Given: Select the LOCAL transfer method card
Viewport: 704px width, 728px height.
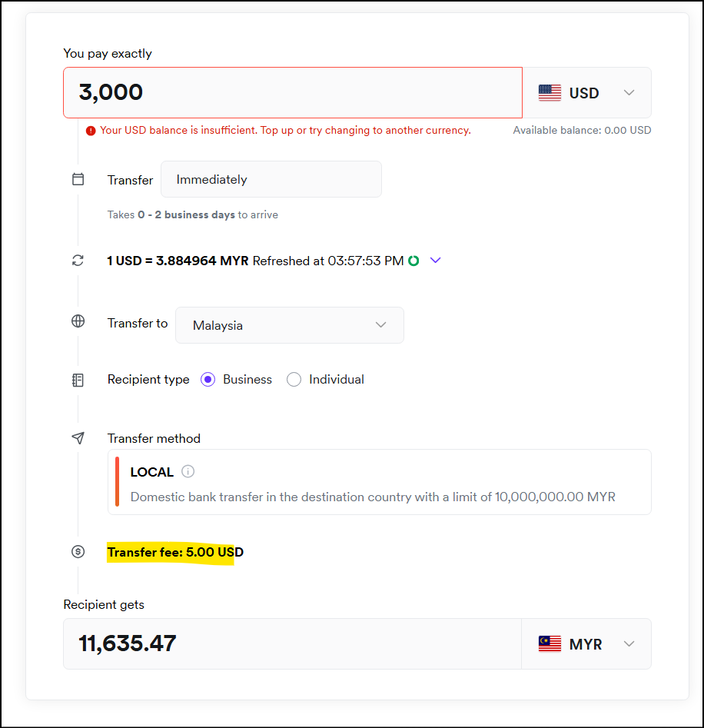Looking at the screenshot, I should pyautogui.click(x=380, y=482).
